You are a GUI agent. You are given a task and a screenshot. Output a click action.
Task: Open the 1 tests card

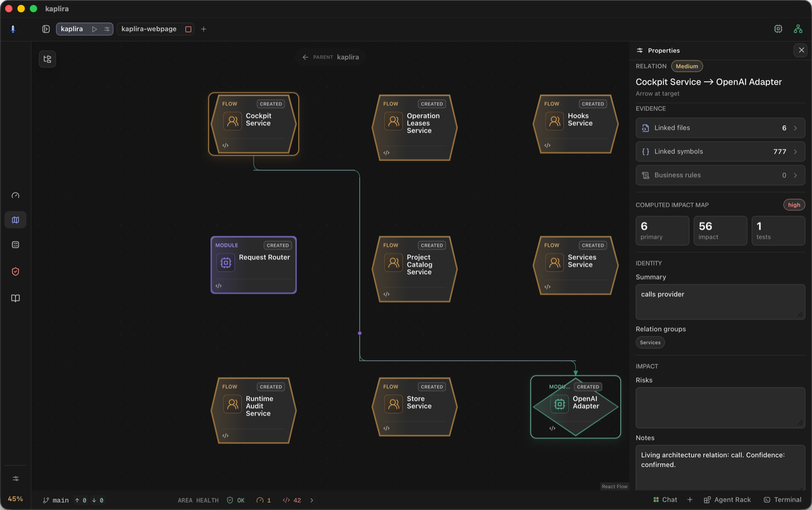tap(778, 231)
